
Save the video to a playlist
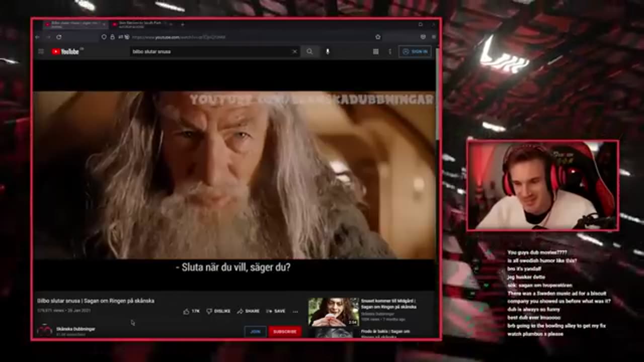[276, 311]
